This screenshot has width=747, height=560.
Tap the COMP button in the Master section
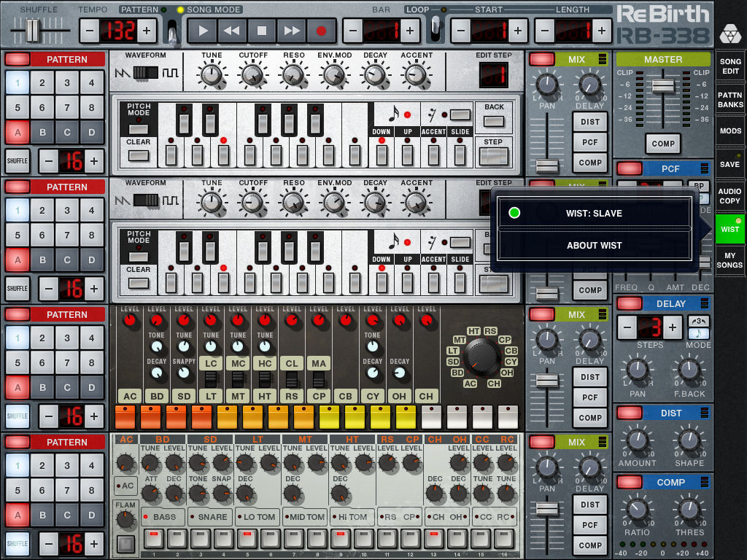point(662,144)
